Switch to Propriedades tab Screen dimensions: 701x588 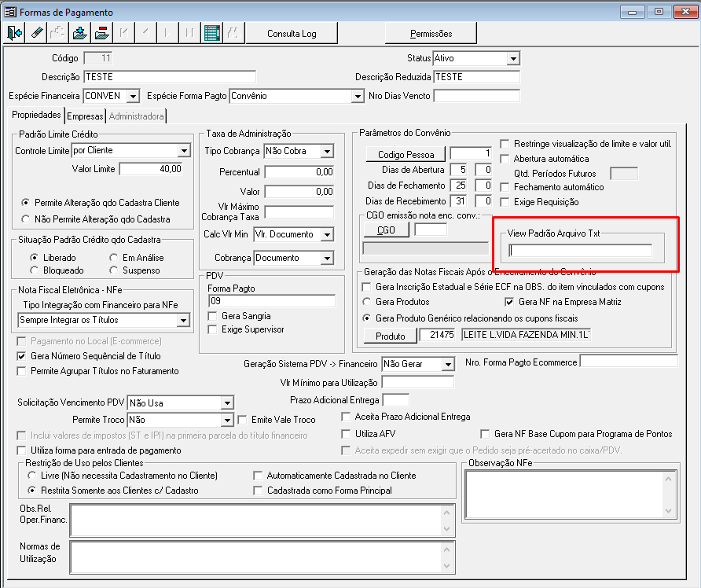[x=36, y=115]
